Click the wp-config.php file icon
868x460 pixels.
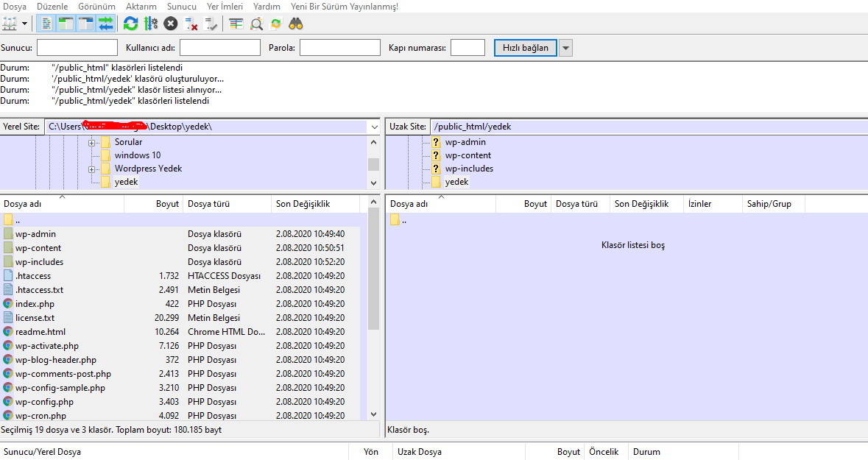tap(8, 402)
